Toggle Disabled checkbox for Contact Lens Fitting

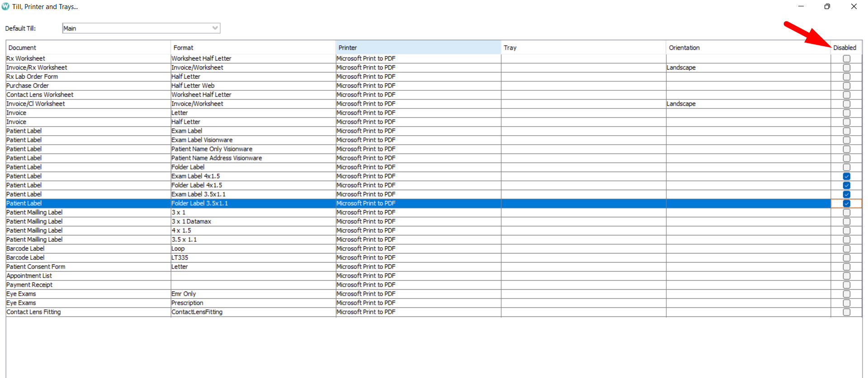[x=847, y=312]
